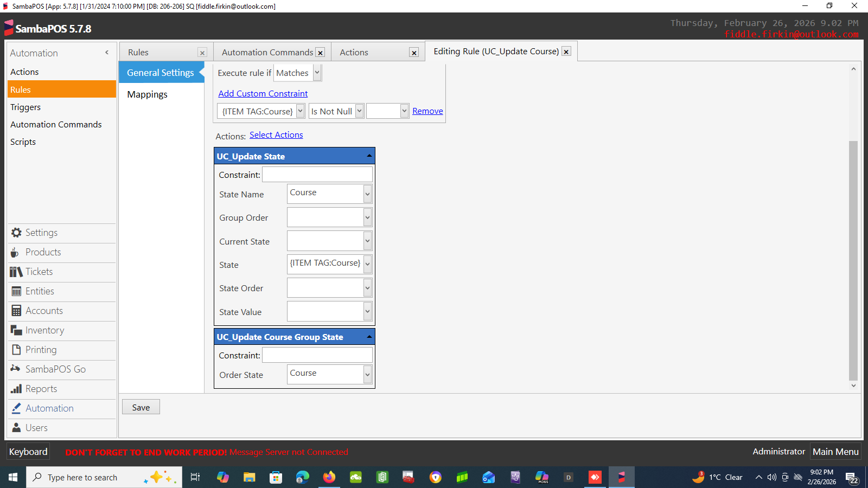Open Accounts calculator icon

pyautogui.click(x=16, y=311)
